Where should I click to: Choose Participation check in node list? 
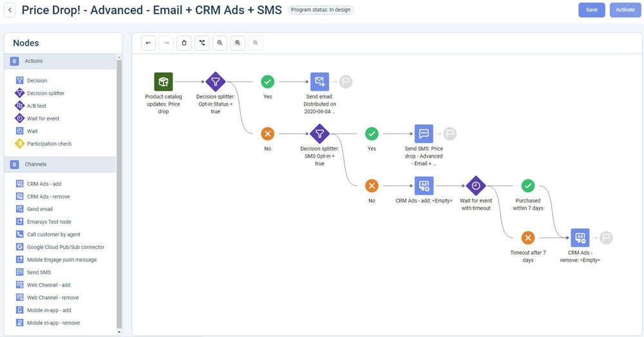click(49, 143)
